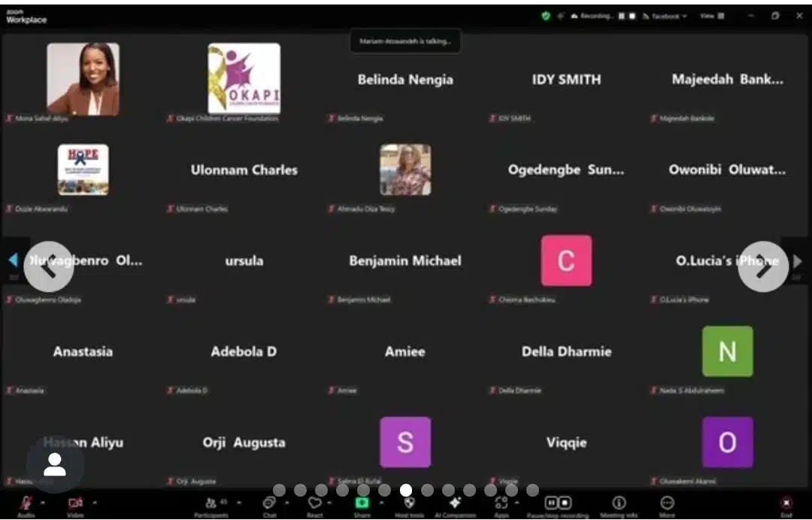
Task: Open the Apps toolbar icon
Action: click(501, 503)
